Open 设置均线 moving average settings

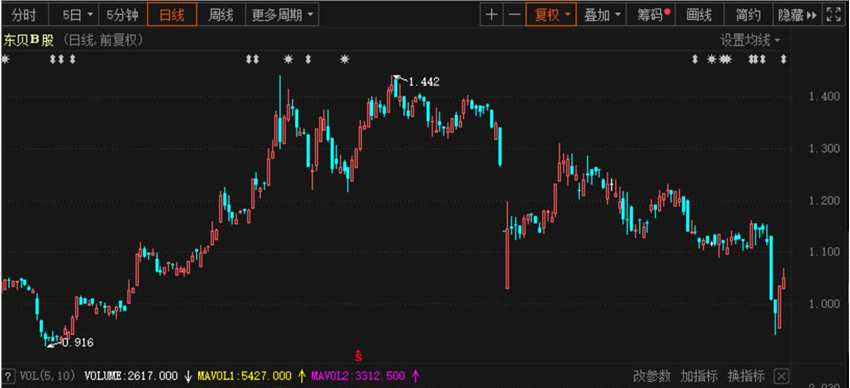[x=750, y=40]
